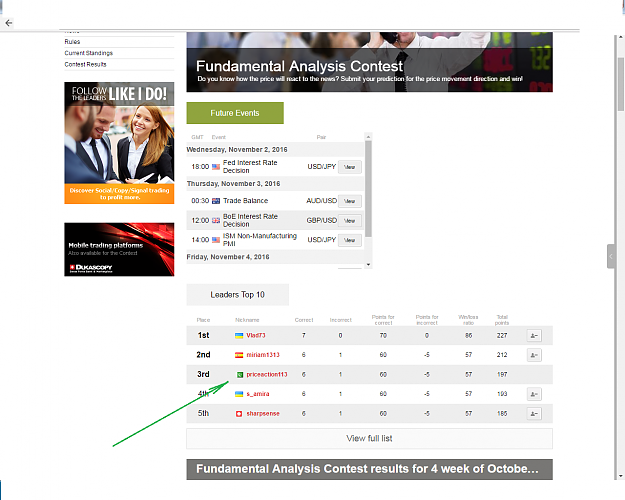The height and width of the screenshot is (500, 625).
Task: Select the 2nd place cell
Action: coord(203,355)
